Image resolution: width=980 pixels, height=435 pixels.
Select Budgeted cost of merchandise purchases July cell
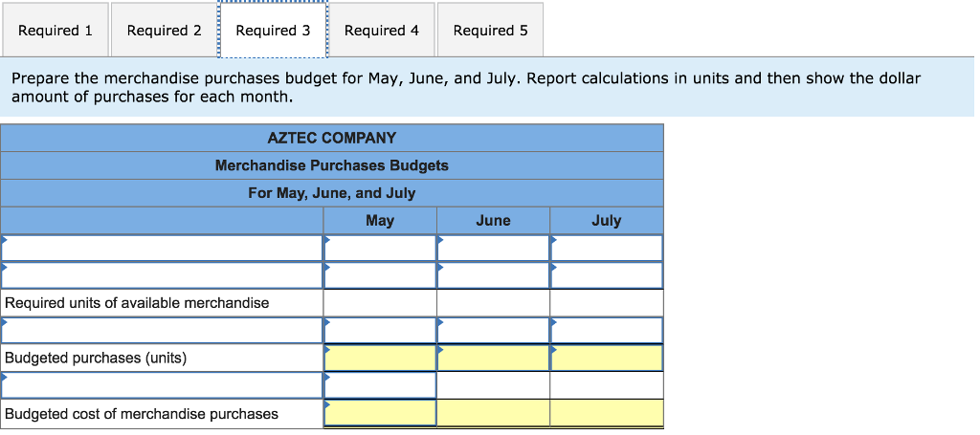coord(607,414)
